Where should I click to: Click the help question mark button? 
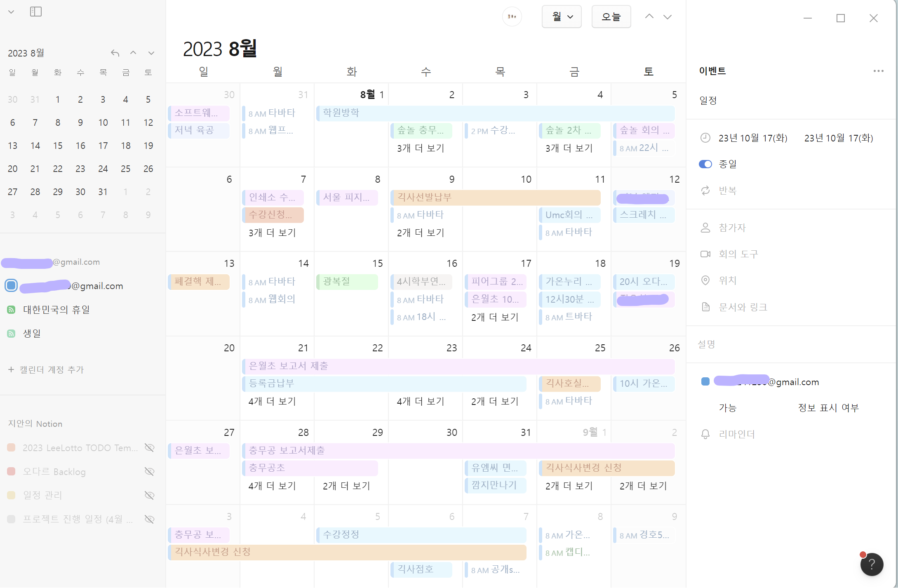tap(872, 564)
